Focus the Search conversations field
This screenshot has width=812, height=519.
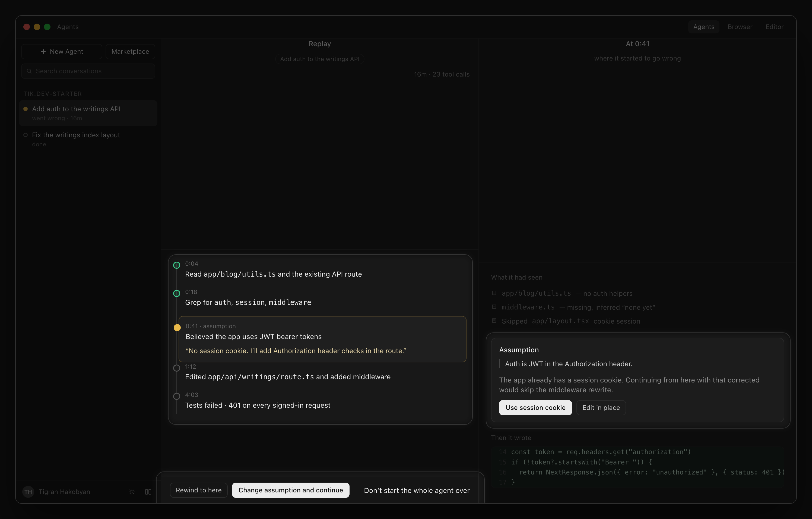tap(88, 71)
